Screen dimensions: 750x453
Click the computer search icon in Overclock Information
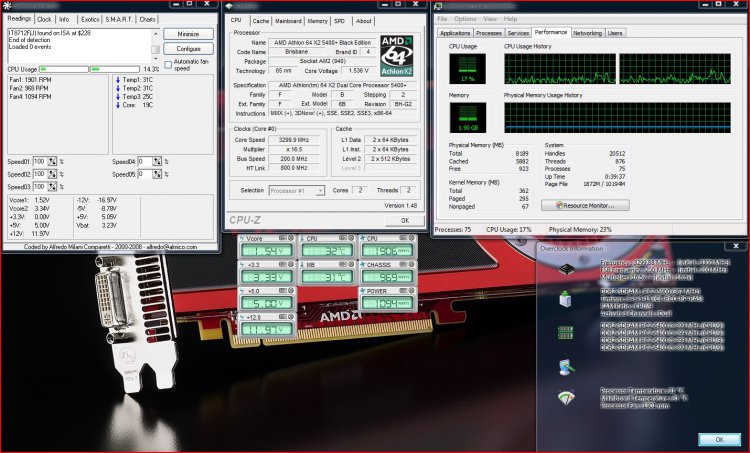coord(566,367)
